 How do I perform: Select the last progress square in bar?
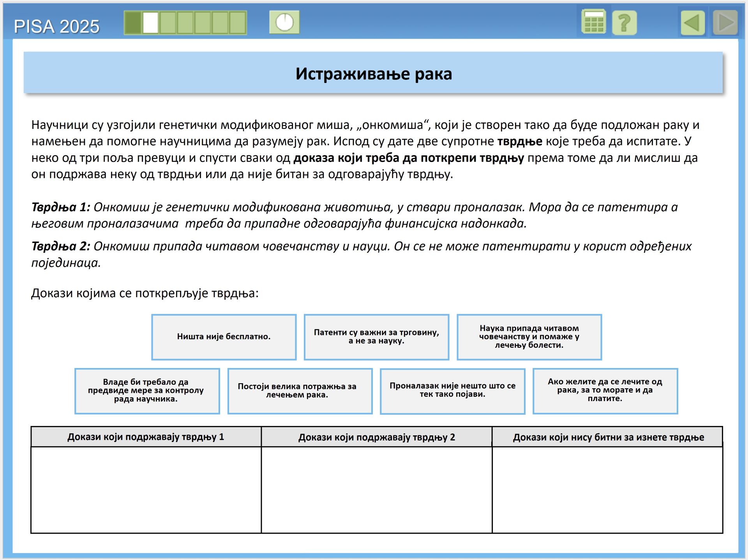(x=237, y=23)
